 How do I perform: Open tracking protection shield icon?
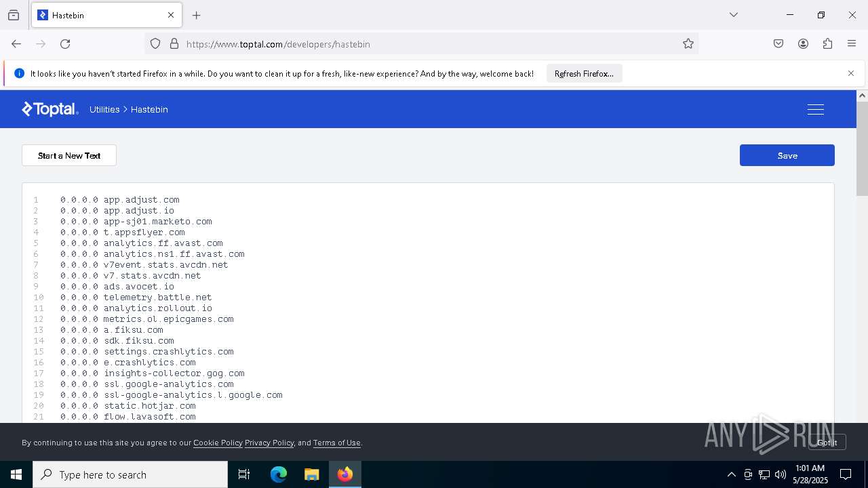[x=155, y=44]
